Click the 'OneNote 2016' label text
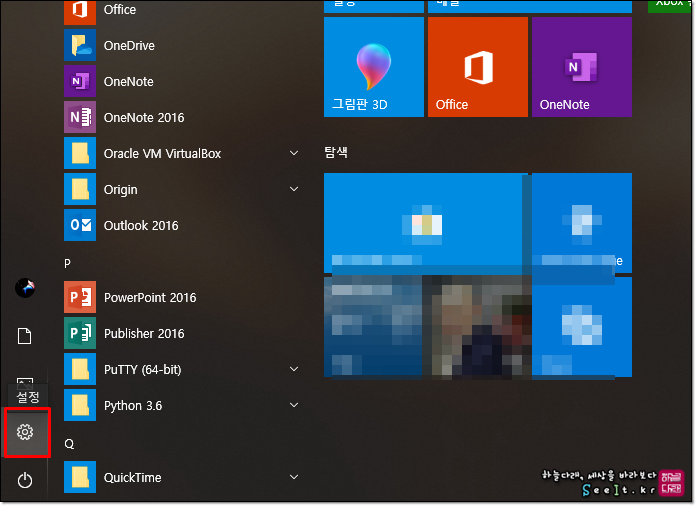This screenshot has width=696, height=506. coord(144,118)
